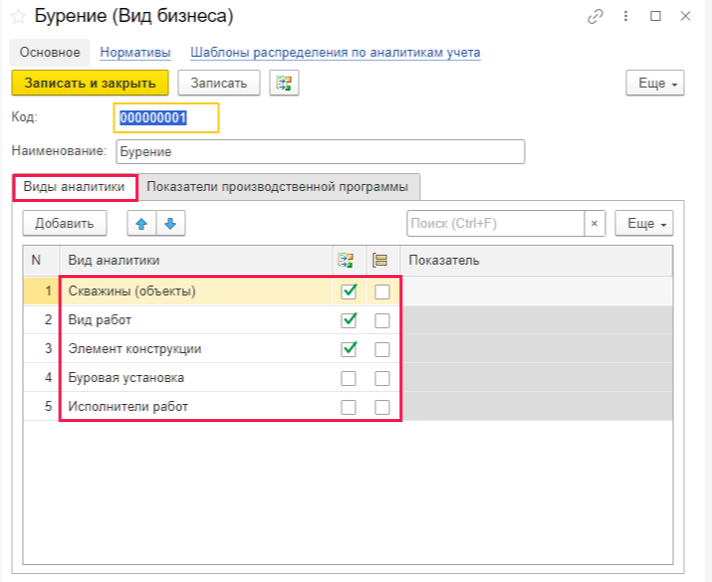Screen dimensions: 712x582
Task: Open the three-dot window menu
Action: pyautogui.click(x=626, y=16)
